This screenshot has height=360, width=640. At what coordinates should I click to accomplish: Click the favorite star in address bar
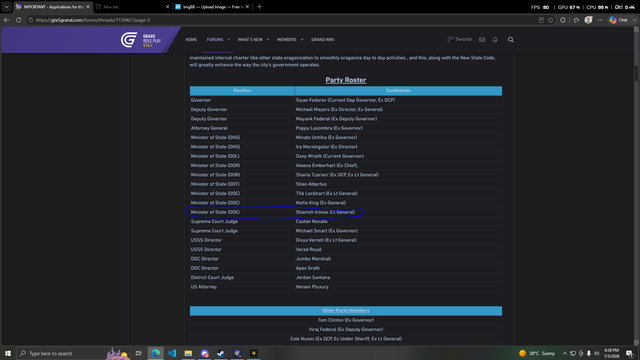click(551, 20)
